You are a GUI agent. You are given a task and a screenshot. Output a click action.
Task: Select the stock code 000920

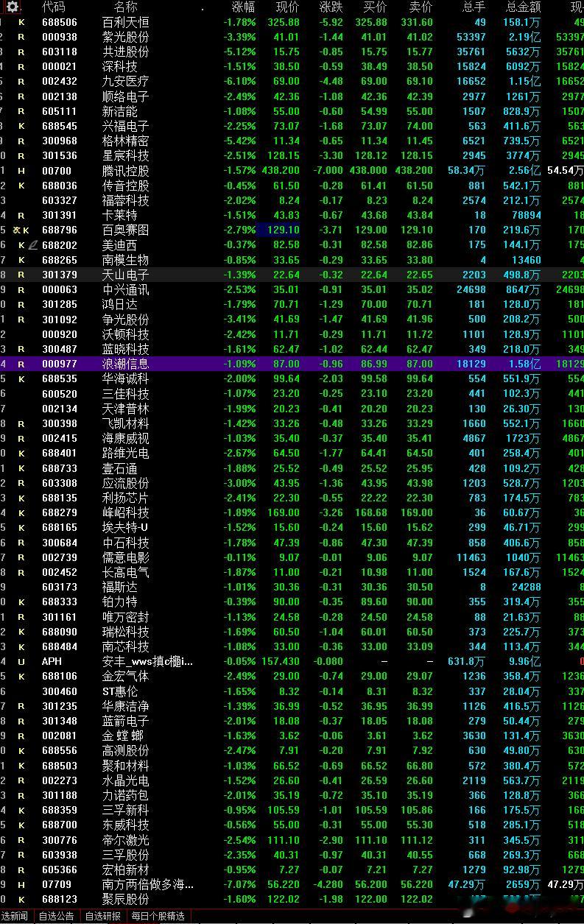pyautogui.click(x=60, y=334)
